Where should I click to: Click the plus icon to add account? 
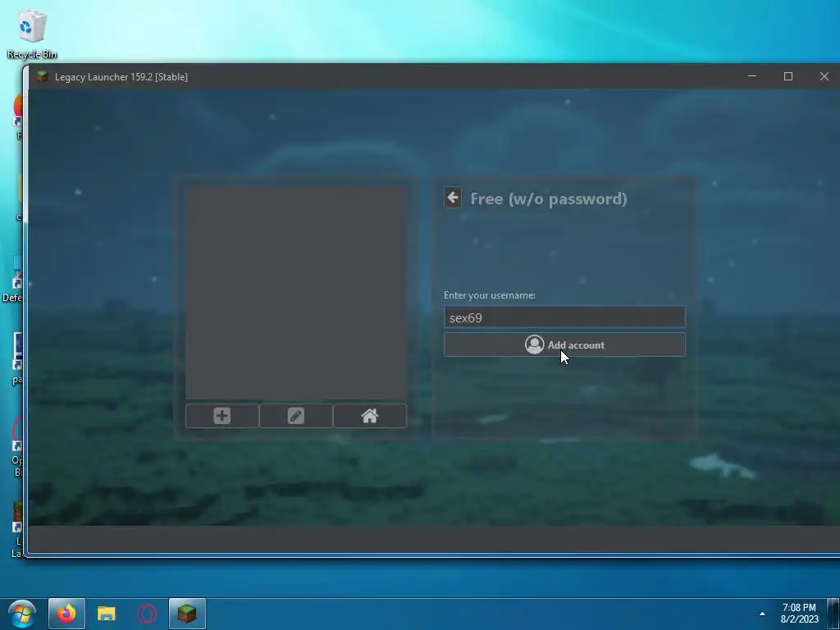(x=221, y=416)
